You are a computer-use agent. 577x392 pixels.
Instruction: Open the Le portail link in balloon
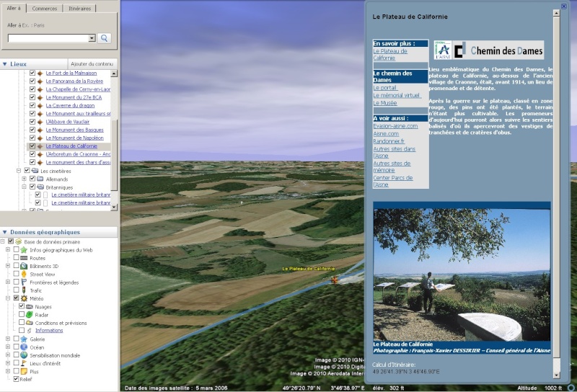click(385, 88)
